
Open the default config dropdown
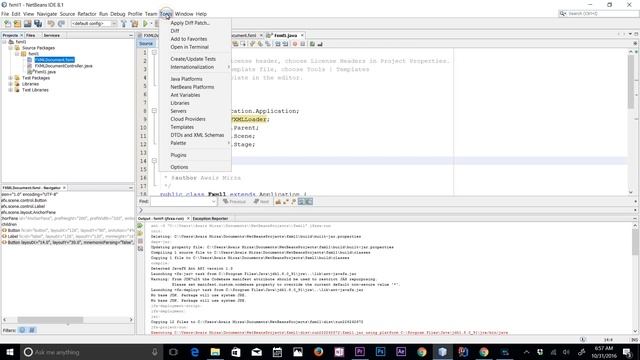point(94,24)
